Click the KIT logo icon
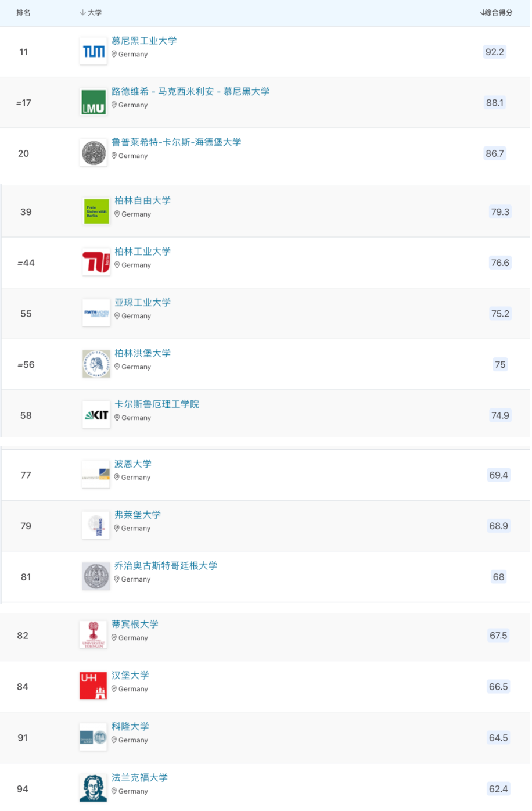 [x=96, y=415]
